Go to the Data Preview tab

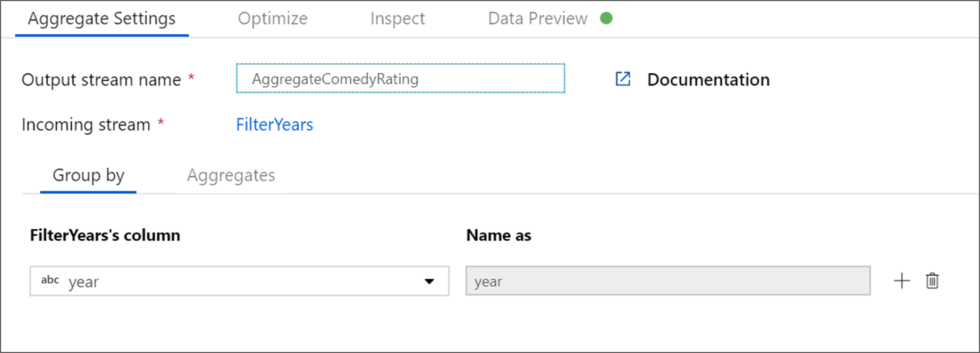tap(538, 19)
